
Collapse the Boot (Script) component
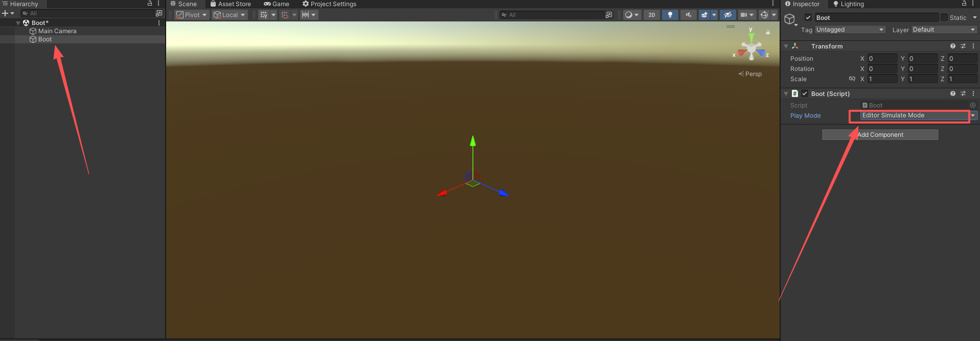click(x=786, y=93)
